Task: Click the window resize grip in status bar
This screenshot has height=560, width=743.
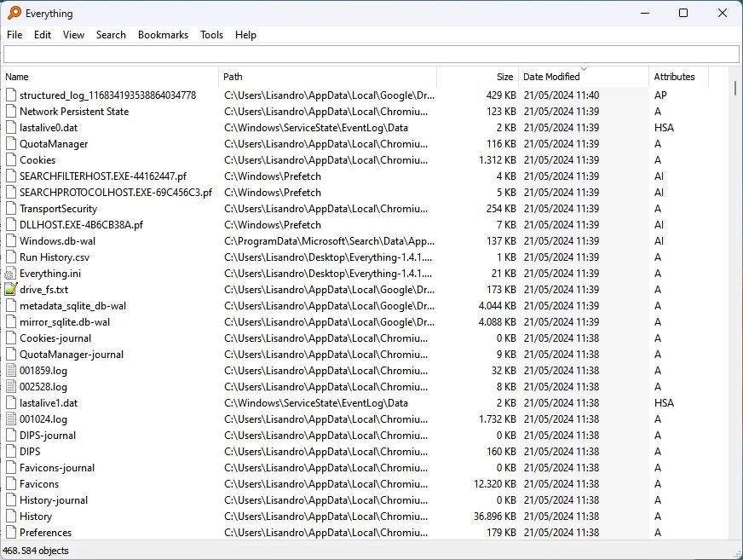Action: coord(737,554)
